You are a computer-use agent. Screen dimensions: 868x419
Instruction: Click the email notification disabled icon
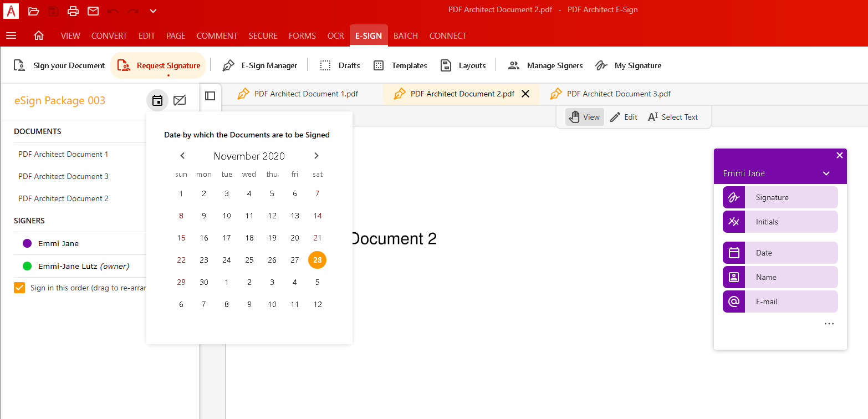point(180,100)
